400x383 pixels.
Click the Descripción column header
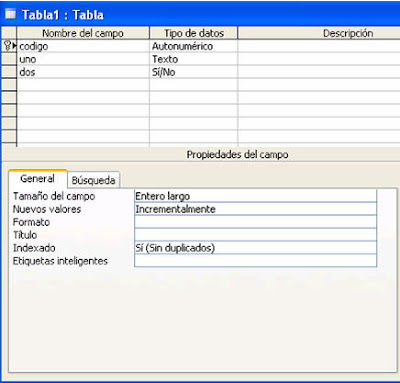click(x=319, y=33)
